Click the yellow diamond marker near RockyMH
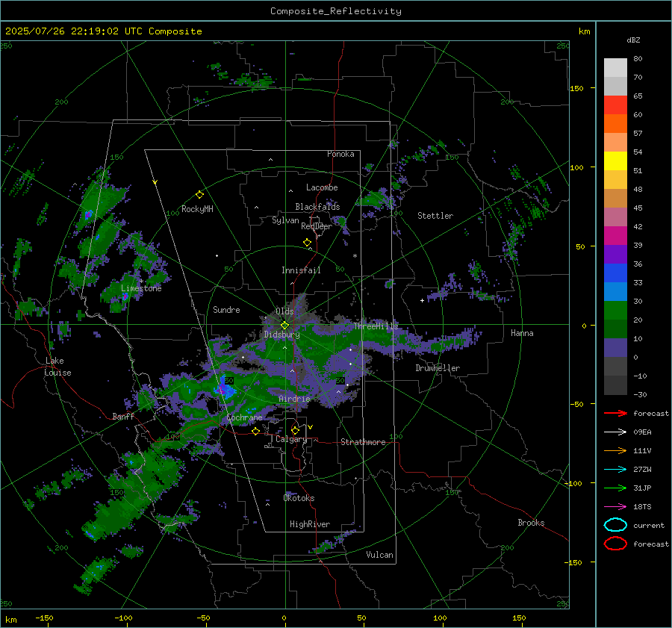Viewport: 672px width, 628px height. 199,195
